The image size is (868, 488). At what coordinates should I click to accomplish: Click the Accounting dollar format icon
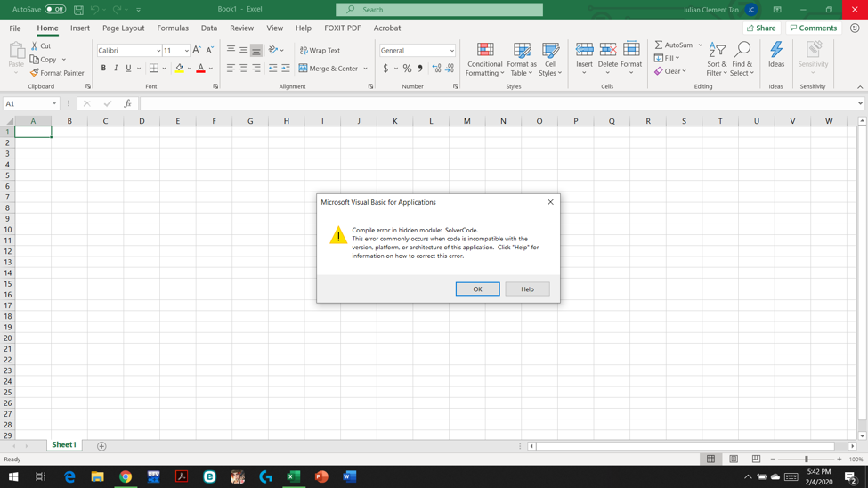point(385,69)
